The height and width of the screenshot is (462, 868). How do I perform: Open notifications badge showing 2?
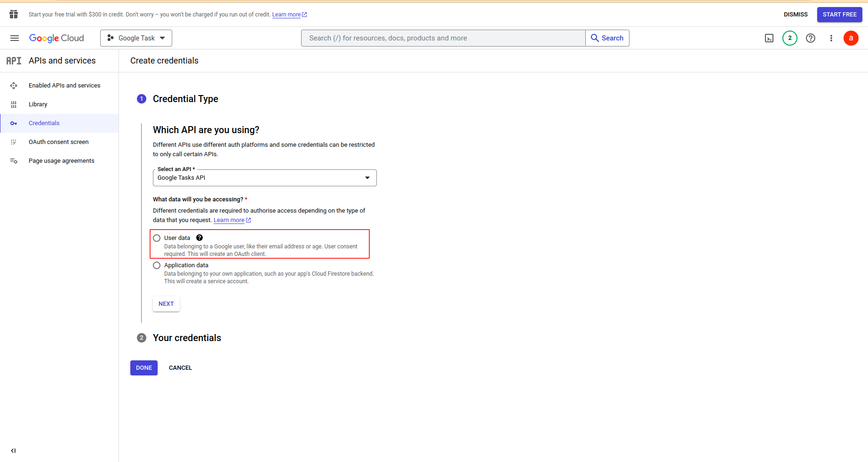point(790,38)
